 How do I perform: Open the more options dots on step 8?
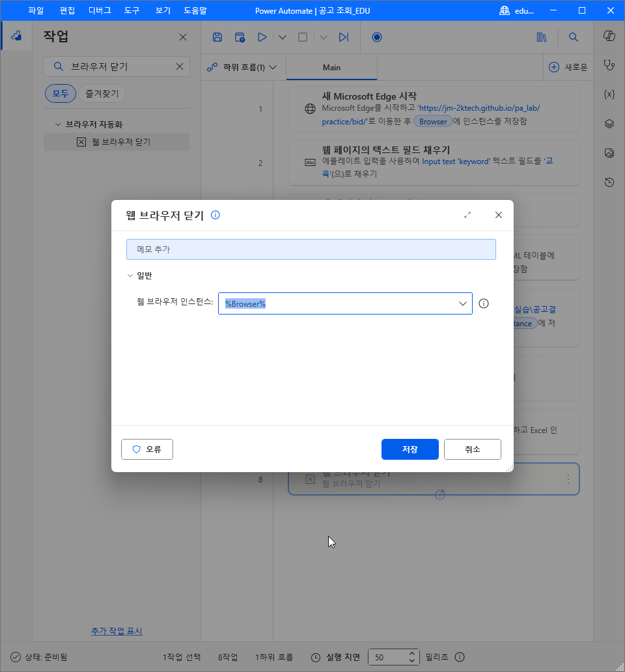(x=568, y=479)
